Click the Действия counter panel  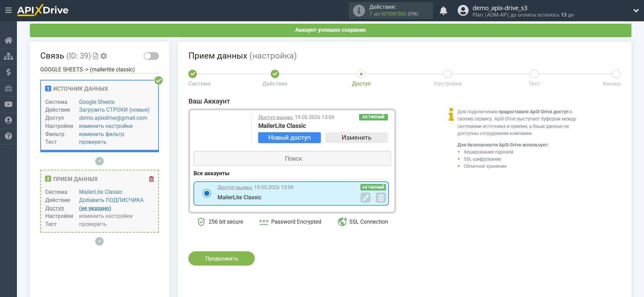coord(391,10)
